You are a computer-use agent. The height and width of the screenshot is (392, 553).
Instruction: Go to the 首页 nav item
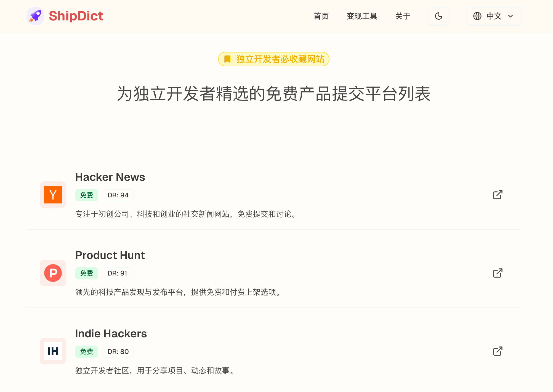[x=321, y=16]
